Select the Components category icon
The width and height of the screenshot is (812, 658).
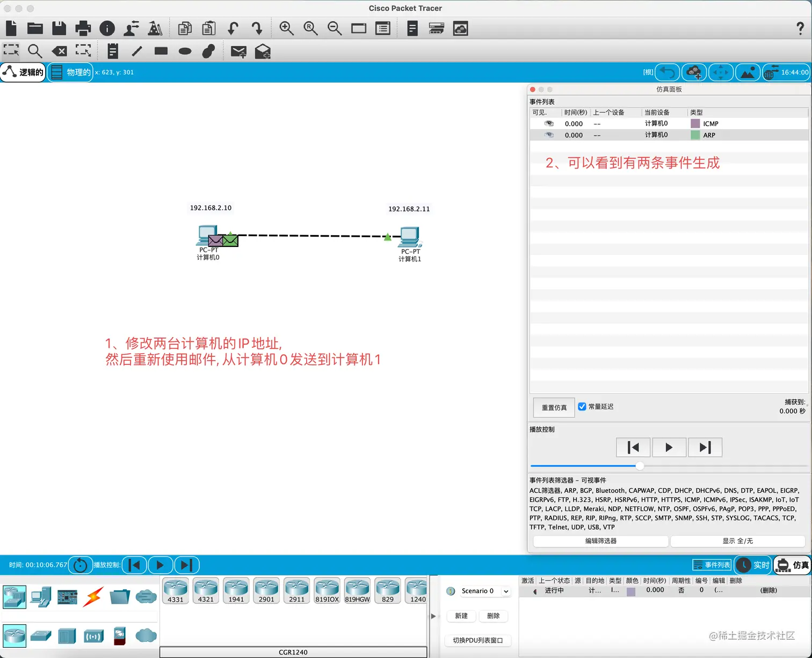pos(67,597)
